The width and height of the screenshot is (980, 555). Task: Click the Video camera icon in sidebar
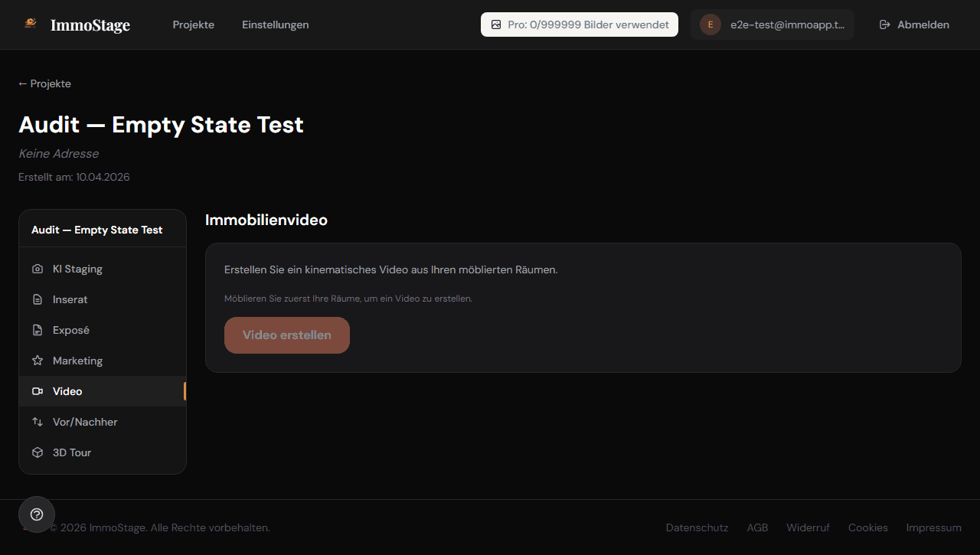coord(37,391)
